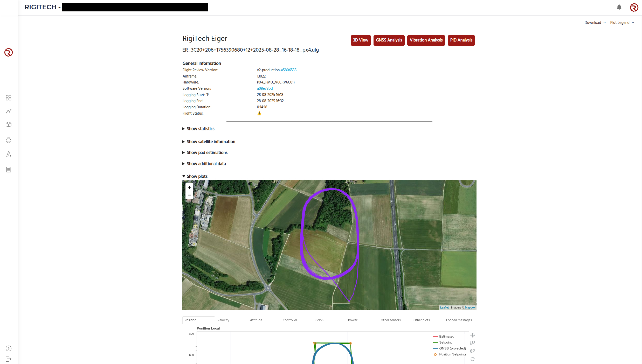Image resolution: width=642 pixels, height=364 pixels.
Task: Open PID Analysis
Action: click(461, 40)
